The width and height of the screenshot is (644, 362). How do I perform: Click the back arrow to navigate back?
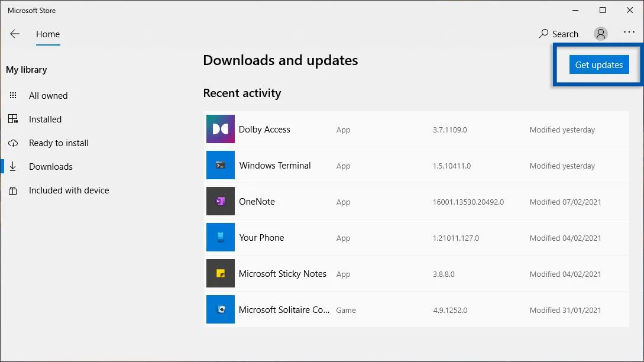tap(14, 34)
